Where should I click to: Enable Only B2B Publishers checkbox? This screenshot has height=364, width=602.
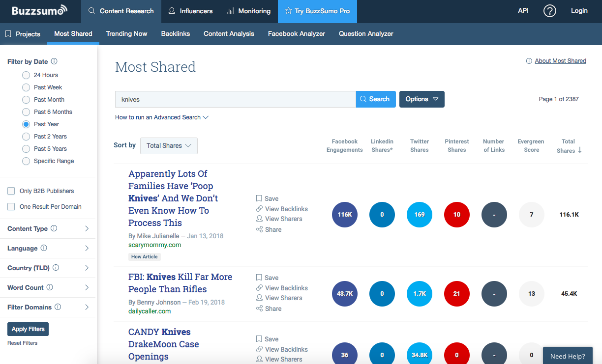[11, 191]
